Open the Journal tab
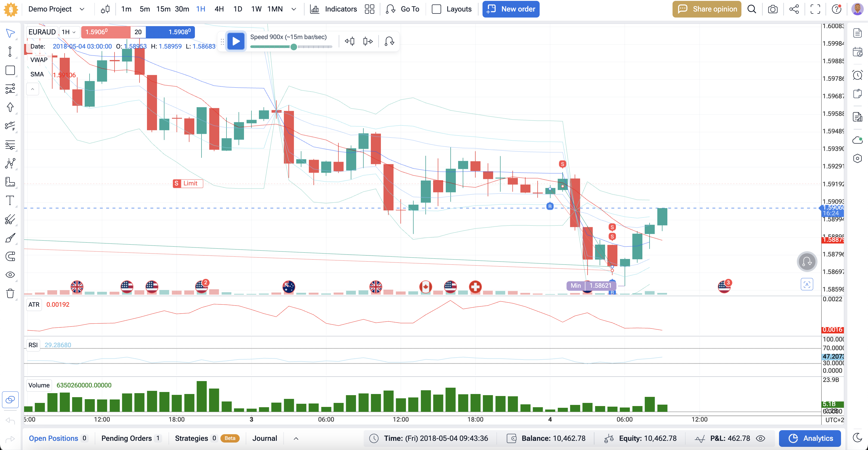Screen dimensions: 868x450 coord(265,438)
